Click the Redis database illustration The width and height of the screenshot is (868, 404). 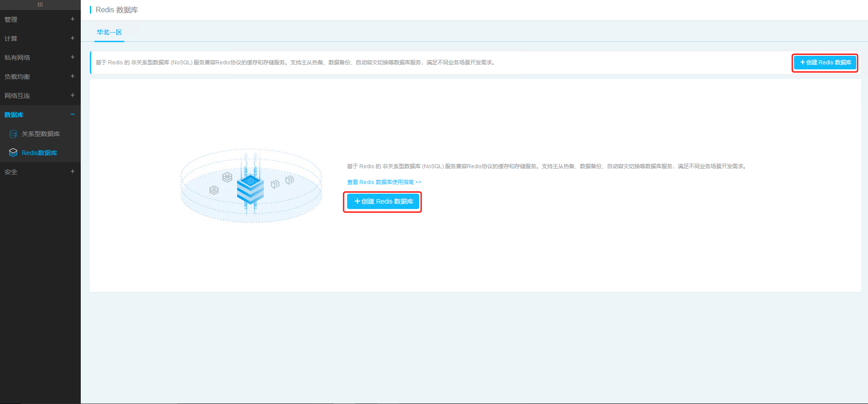(x=251, y=186)
